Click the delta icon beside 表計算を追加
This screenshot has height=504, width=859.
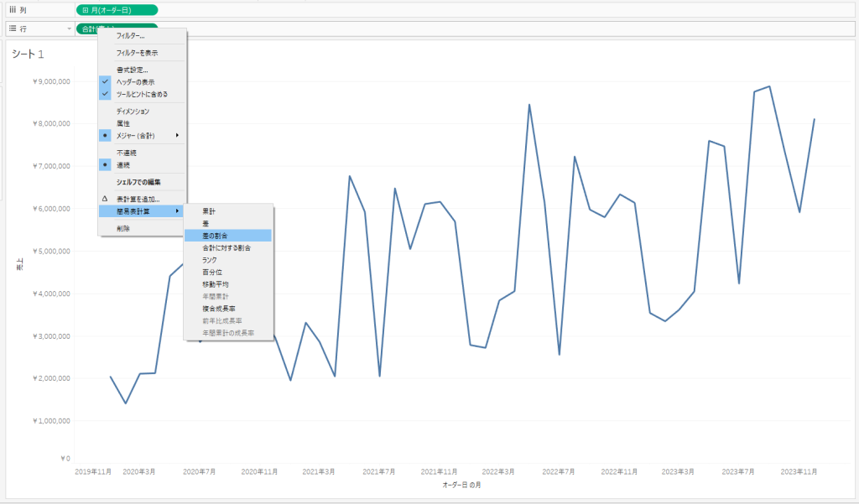tap(105, 199)
